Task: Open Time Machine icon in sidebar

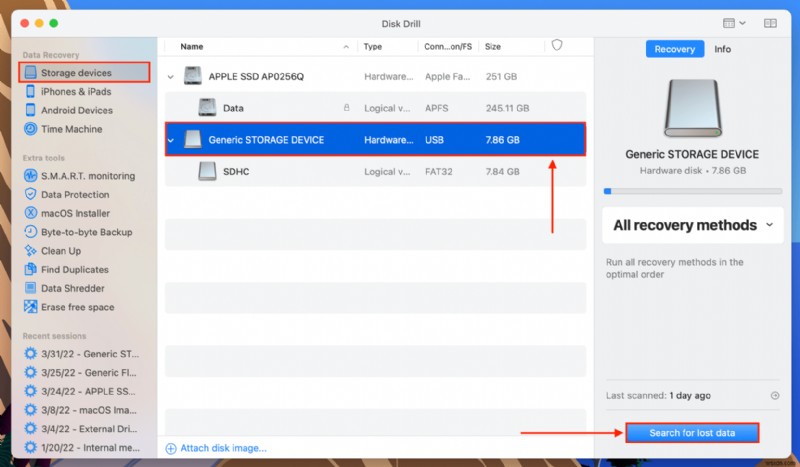Action: (x=31, y=129)
